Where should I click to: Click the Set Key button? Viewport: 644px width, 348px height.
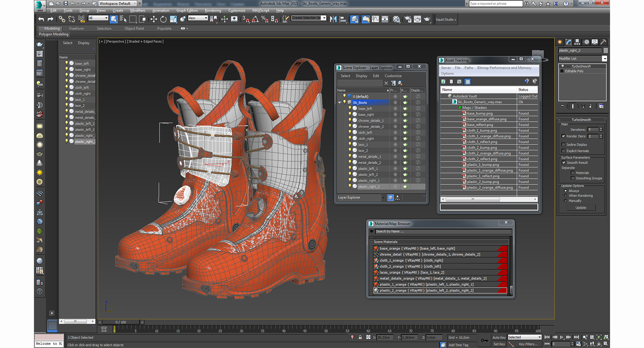coord(499,344)
